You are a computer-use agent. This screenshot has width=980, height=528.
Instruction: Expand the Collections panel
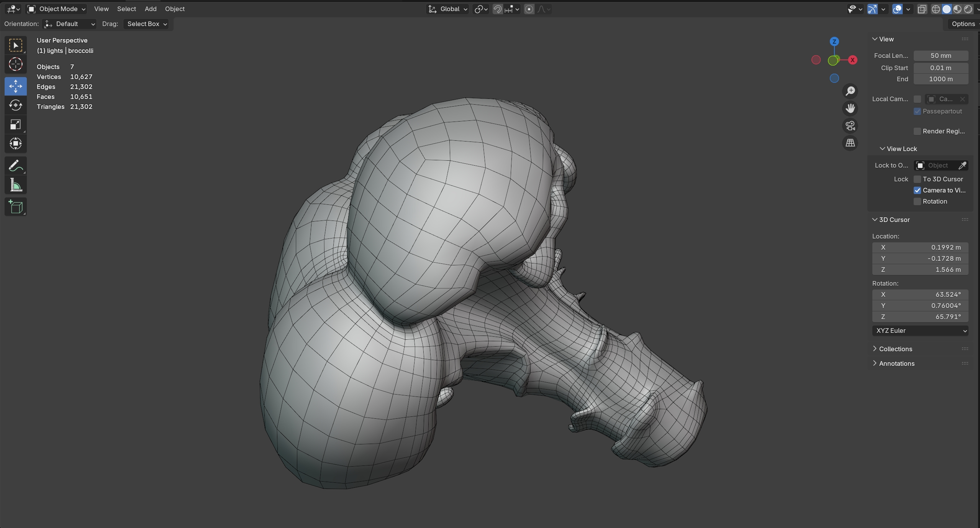(895, 349)
